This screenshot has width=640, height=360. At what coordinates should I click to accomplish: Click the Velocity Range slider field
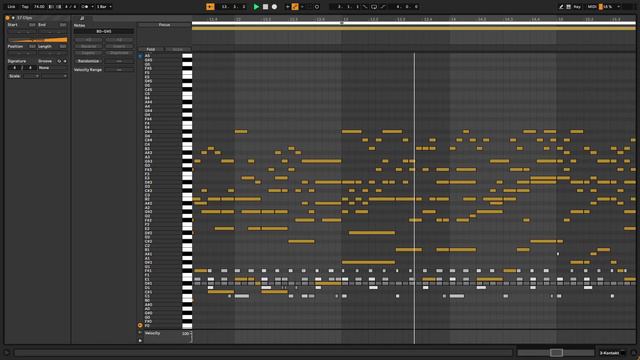coord(119,70)
